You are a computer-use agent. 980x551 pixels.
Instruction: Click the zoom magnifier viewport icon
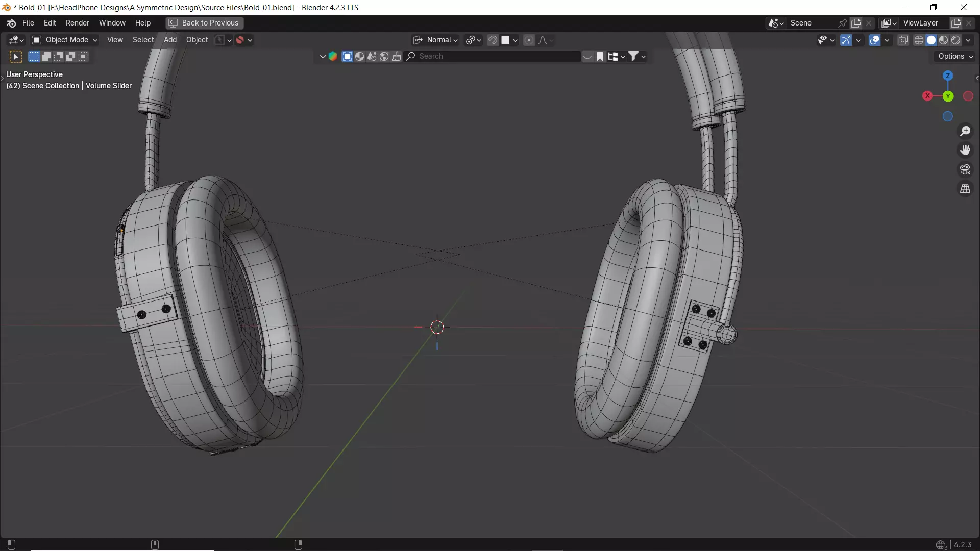[965, 131]
